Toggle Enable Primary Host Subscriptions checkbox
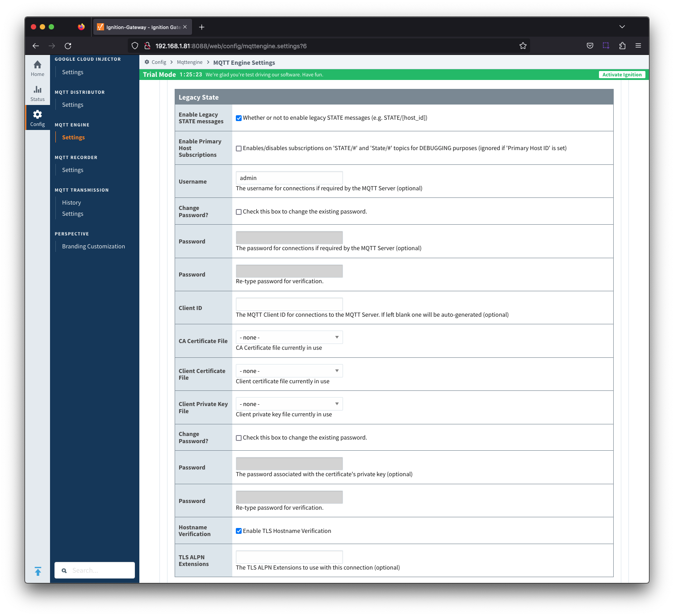This screenshot has width=674, height=616. [239, 149]
